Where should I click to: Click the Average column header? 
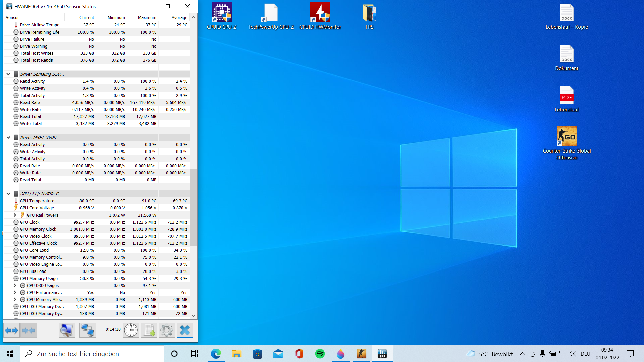tap(179, 18)
